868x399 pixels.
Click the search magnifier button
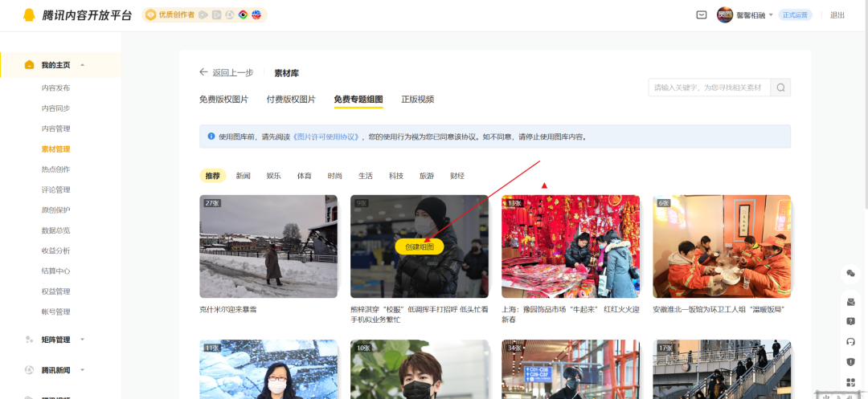[x=780, y=88]
